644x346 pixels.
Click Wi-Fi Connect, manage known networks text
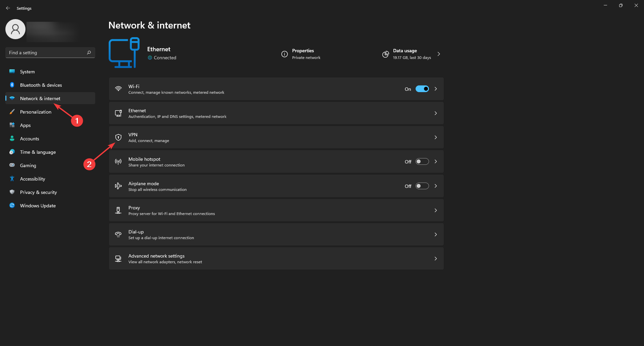point(176,92)
